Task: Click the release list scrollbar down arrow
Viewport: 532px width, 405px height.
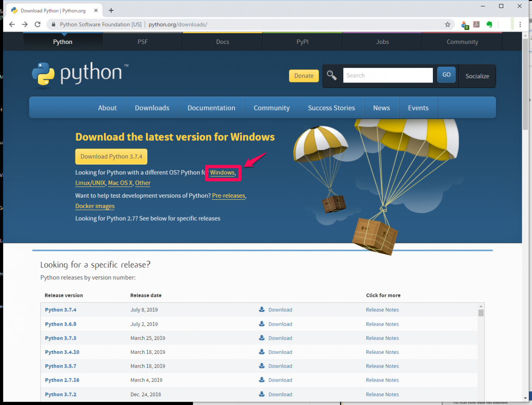Action: tap(481, 398)
